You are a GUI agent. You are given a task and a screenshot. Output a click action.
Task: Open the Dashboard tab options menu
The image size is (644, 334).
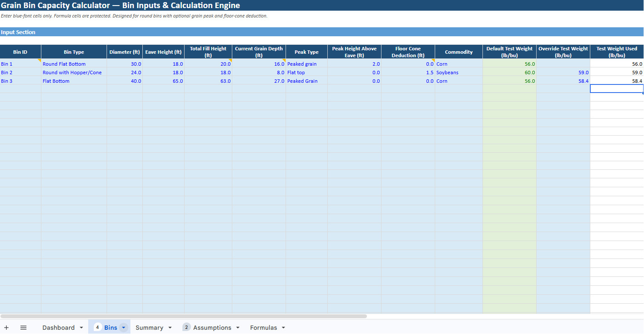[x=81, y=327]
